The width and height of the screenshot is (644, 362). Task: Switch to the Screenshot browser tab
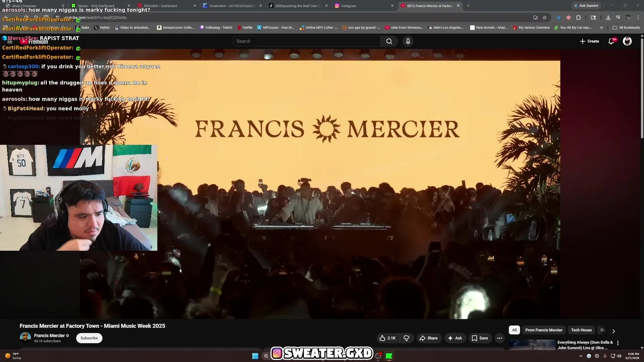tap(231, 6)
